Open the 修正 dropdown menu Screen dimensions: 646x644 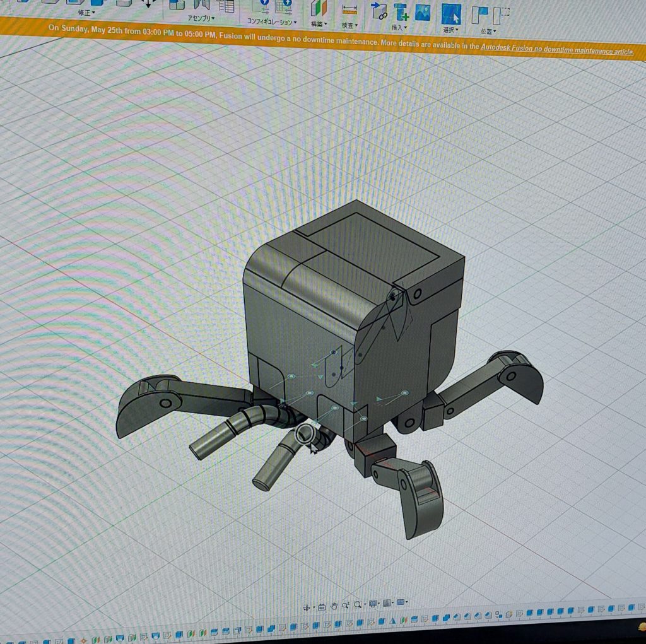(86, 13)
